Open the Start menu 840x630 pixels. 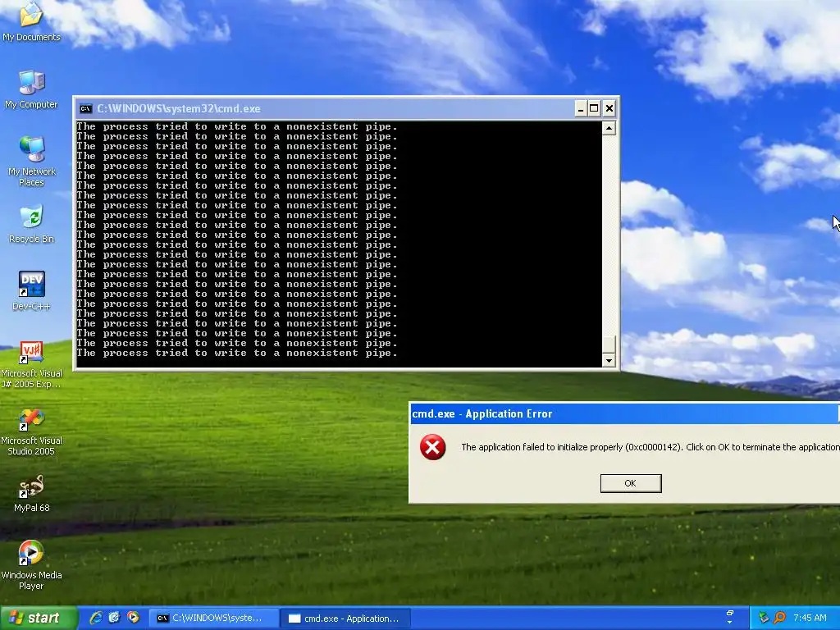tap(39, 619)
